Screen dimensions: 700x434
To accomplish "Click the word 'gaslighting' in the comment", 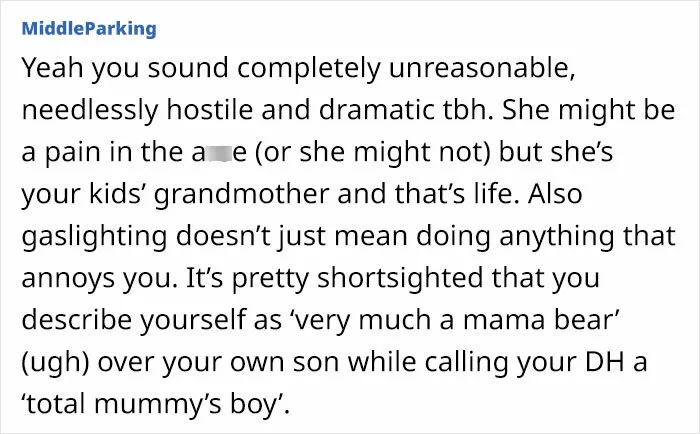I will pyautogui.click(x=94, y=237).
